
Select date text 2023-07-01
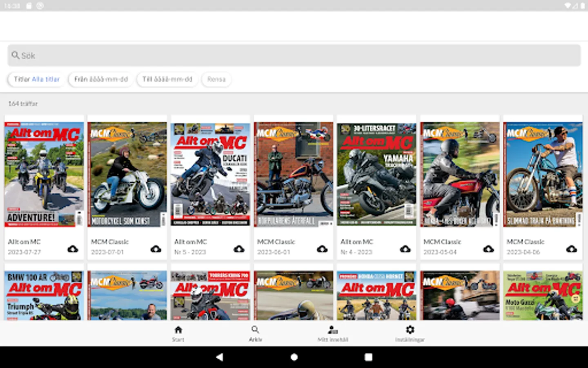107,252
